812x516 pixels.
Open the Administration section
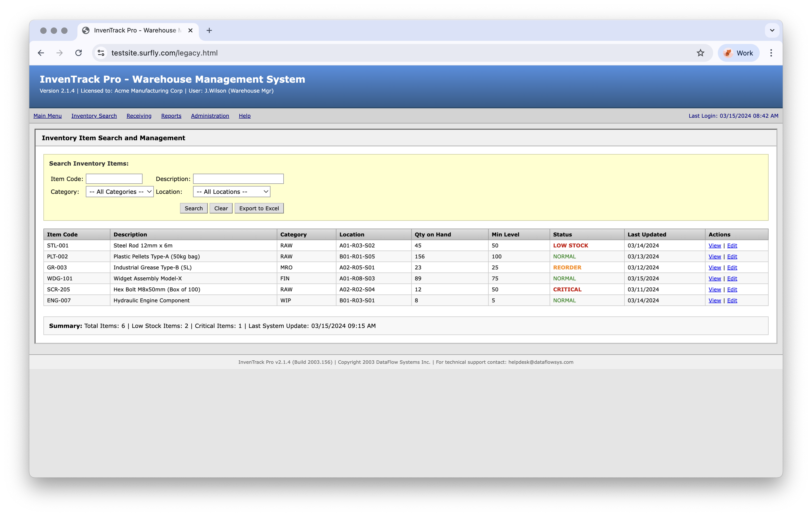click(x=210, y=116)
